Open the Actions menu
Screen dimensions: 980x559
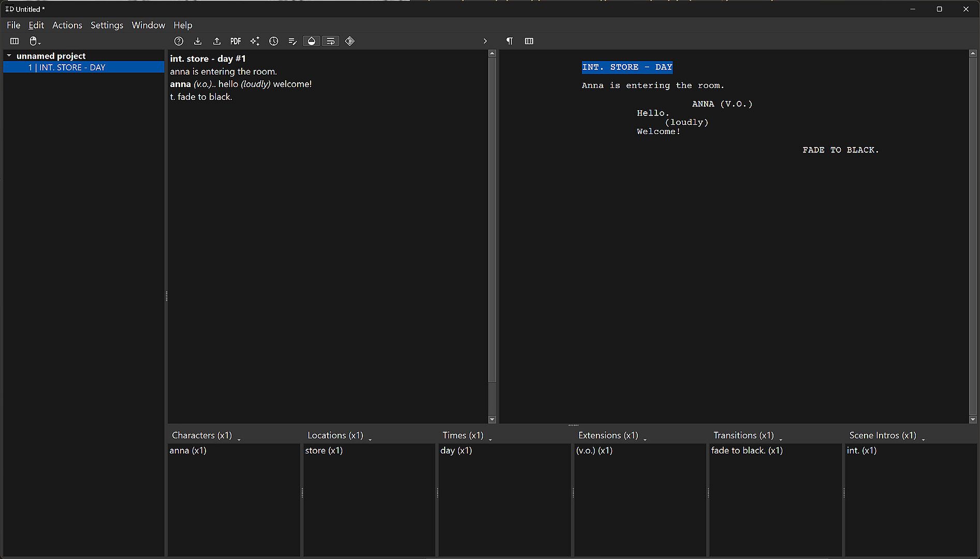67,25
